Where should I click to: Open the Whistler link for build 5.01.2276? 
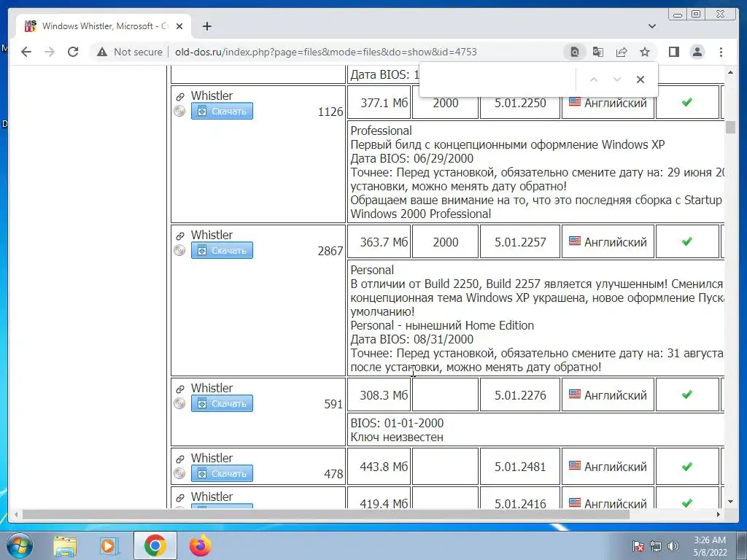tap(212, 388)
